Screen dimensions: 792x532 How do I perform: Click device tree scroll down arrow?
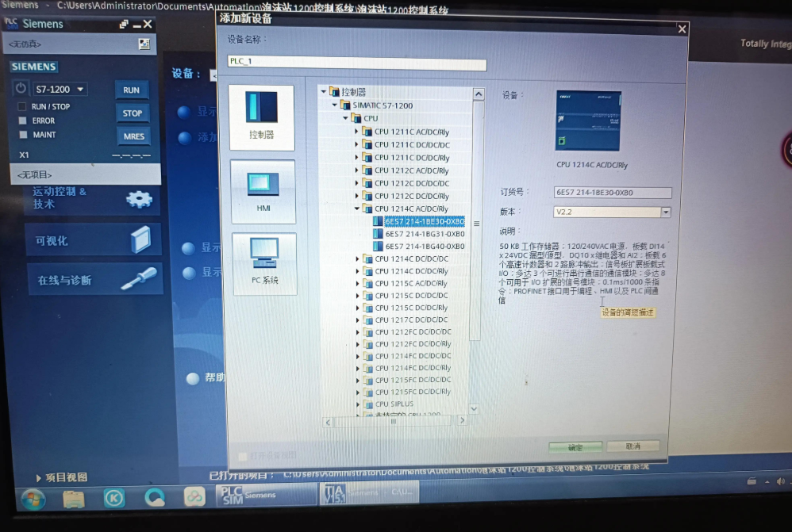[x=474, y=408]
